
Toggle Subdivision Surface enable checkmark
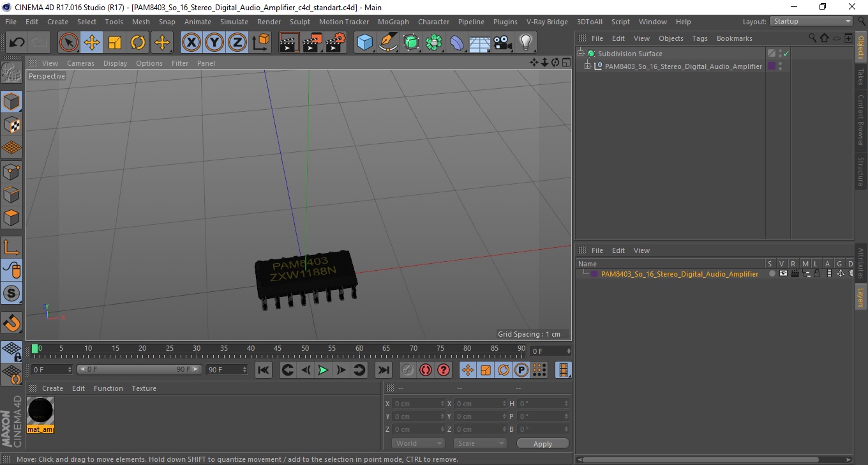point(786,54)
